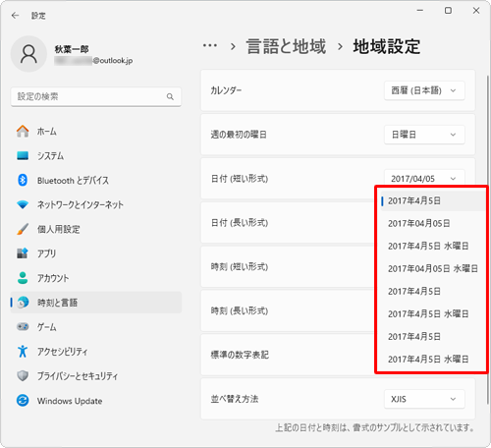Open the ホーム page from the sidebar

point(96,132)
